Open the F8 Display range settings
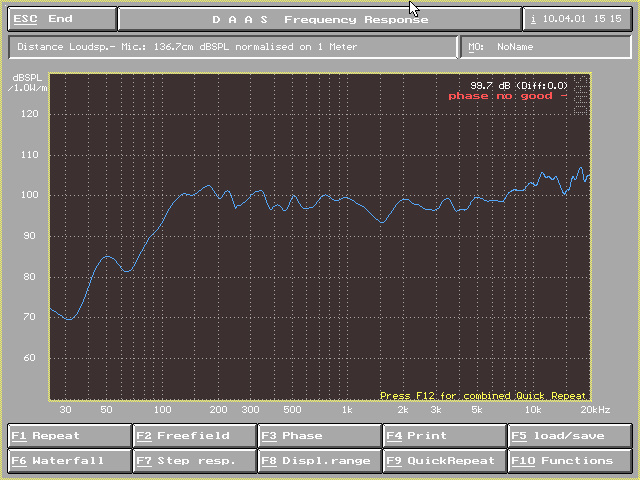 point(319,461)
